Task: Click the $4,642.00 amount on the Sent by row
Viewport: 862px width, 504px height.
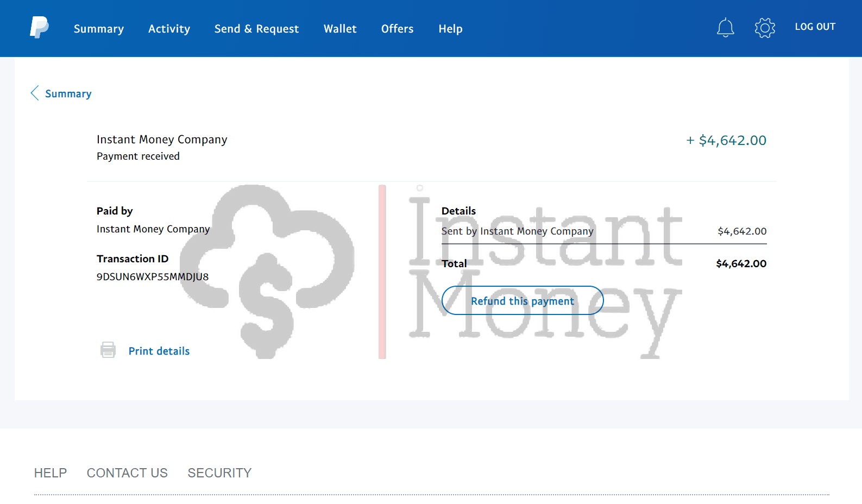Action: 742,231
